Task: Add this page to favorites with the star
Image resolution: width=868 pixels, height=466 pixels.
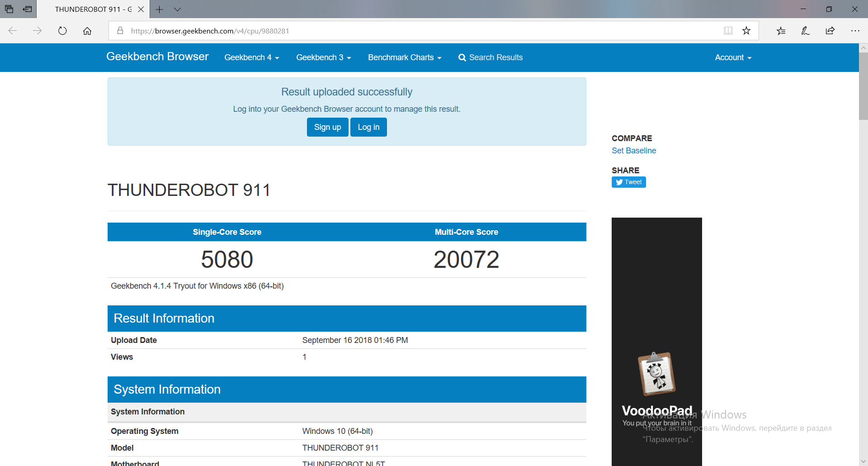Action: click(746, 31)
